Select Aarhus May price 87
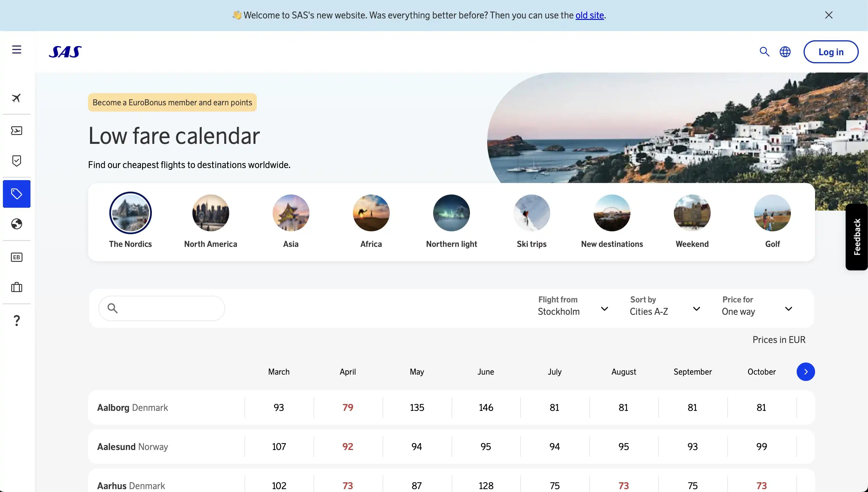Viewport: 868px width, 492px height. 417,486
